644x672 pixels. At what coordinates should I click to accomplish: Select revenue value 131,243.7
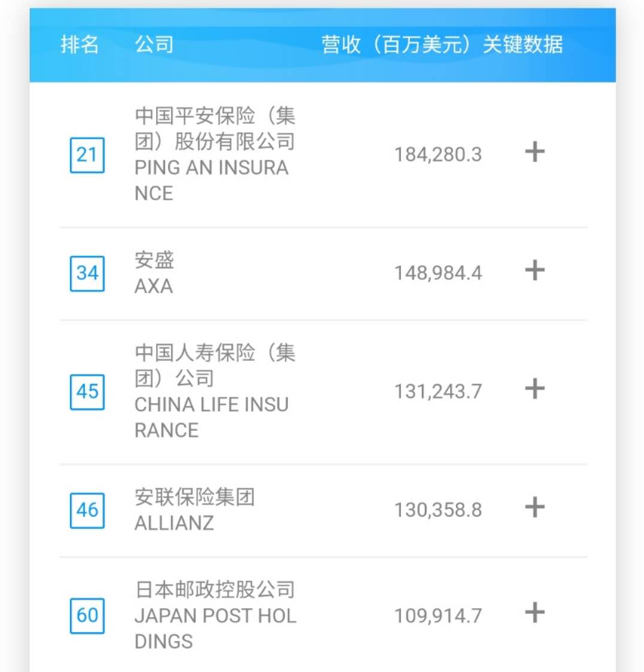click(438, 391)
